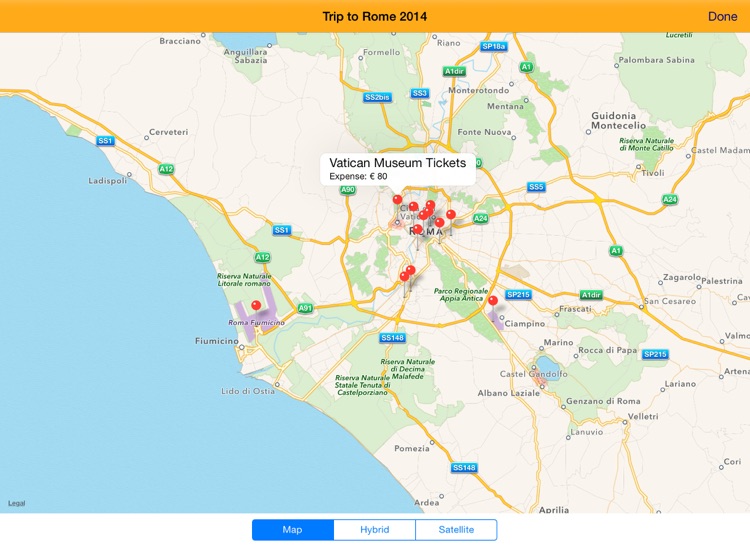Click the Lido di Ostia label
This screenshot has width=750, height=548.
[248, 391]
